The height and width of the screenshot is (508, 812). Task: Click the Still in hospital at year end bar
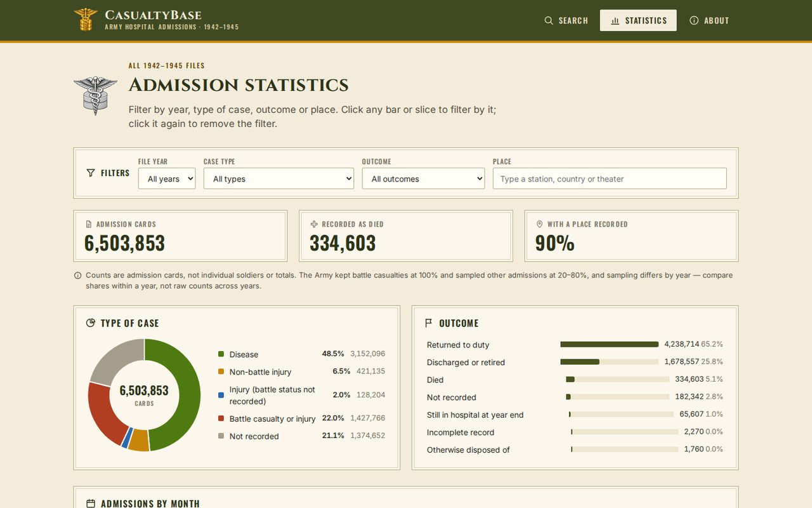pyautogui.click(x=621, y=414)
